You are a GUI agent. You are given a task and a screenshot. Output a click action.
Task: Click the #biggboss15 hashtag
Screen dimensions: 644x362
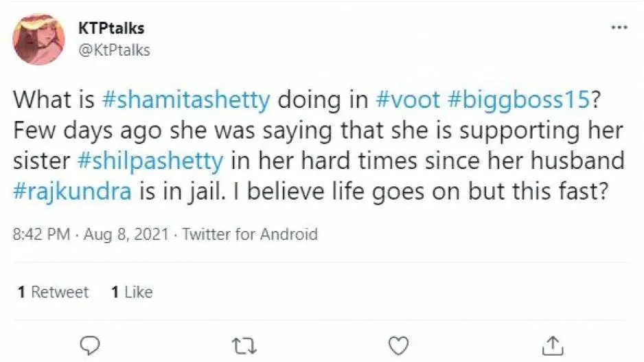click(518, 100)
